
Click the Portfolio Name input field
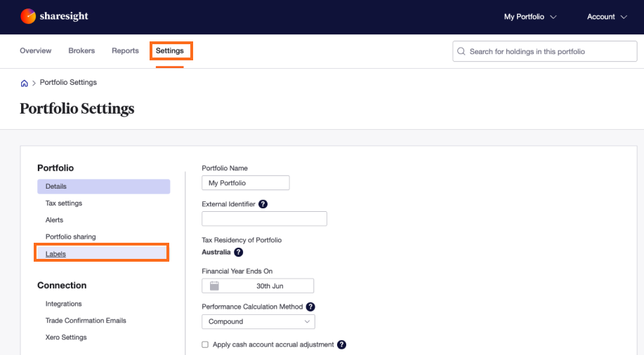(246, 183)
